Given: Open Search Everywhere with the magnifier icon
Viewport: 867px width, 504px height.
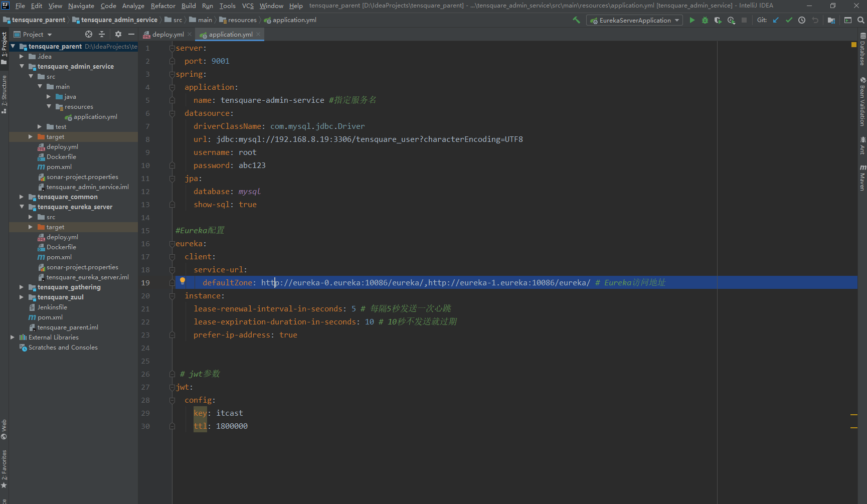Looking at the screenshot, I should 860,20.
